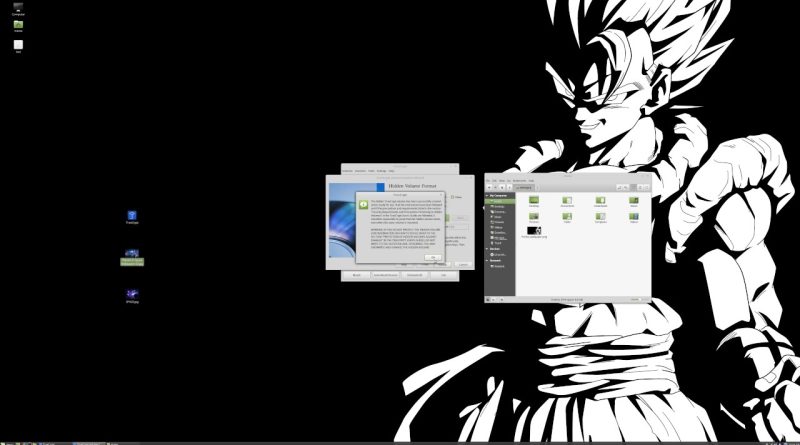Select File System in file manager sidebar
This screenshot has width=800, height=445.
(499, 238)
